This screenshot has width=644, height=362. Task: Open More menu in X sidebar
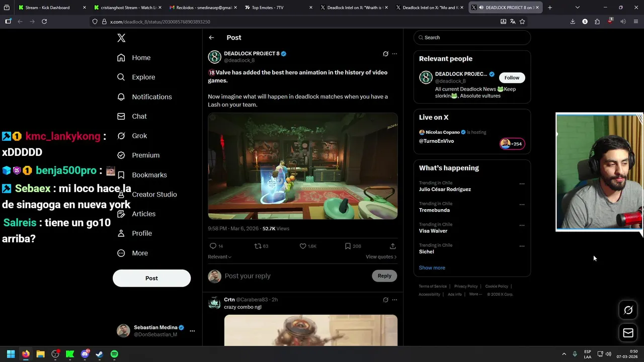(132, 253)
